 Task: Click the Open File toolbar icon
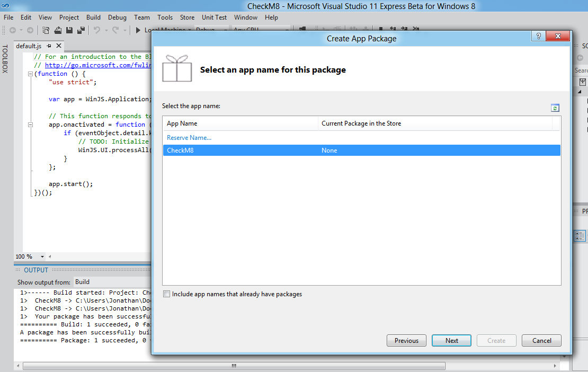[x=58, y=30]
